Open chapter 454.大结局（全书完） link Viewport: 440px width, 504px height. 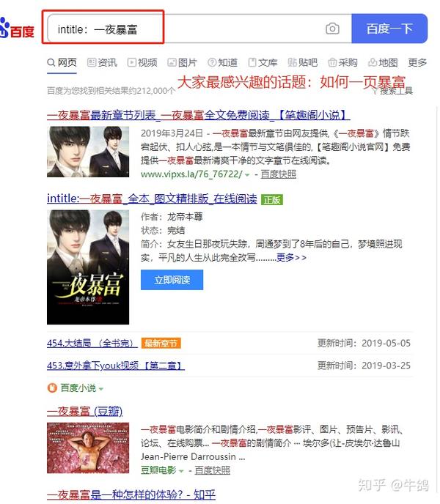pyautogui.click(x=92, y=344)
